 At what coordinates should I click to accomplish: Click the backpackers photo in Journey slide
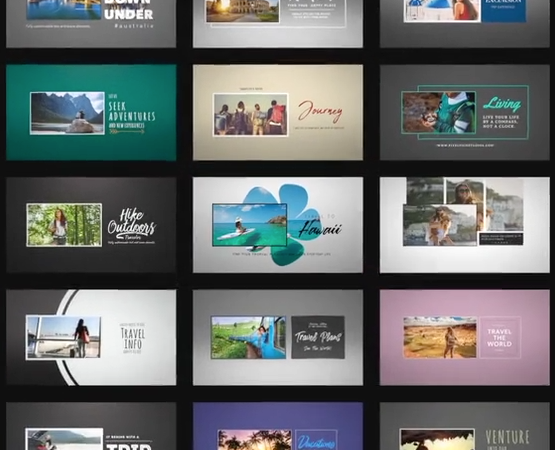pyautogui.click(x=251, y=115)
